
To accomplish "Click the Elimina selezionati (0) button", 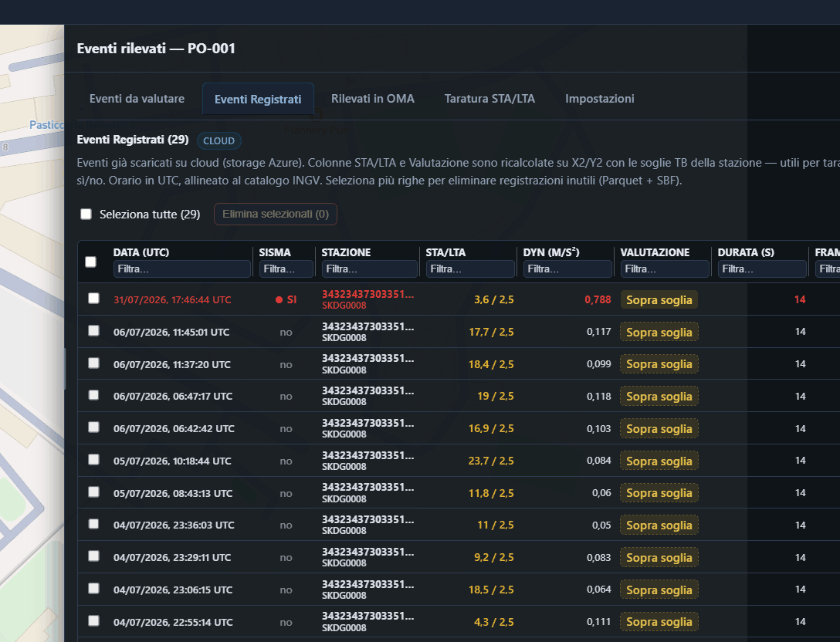I will tap(276, 215).
